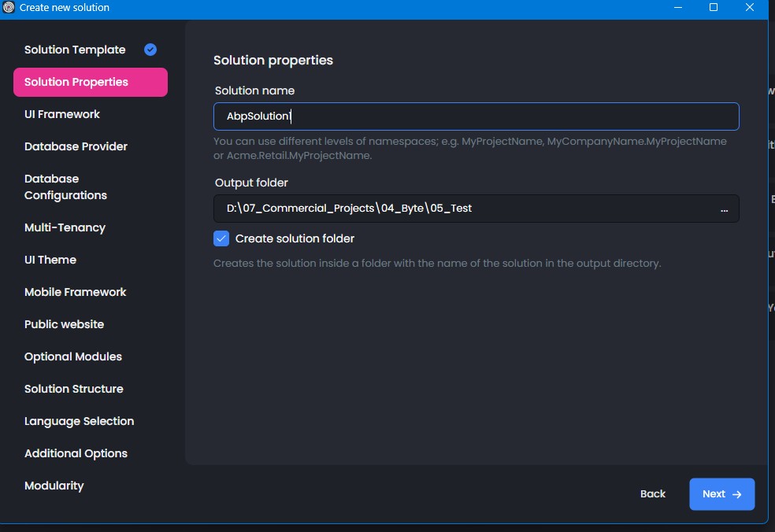Click into the Solution name field
The width and height of the screenshot is (775, 532).
476,116
